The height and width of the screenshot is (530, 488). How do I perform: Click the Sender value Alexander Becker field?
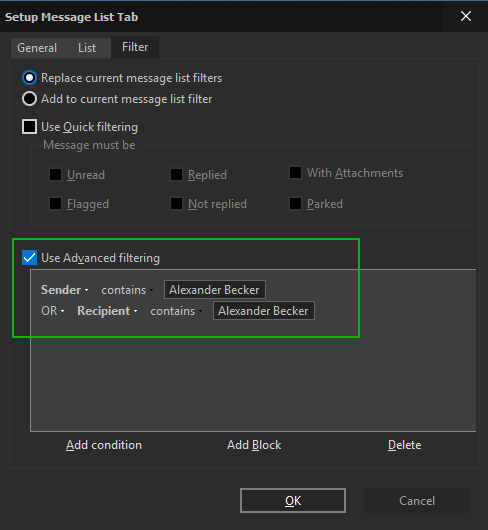[x=215, y=290]
